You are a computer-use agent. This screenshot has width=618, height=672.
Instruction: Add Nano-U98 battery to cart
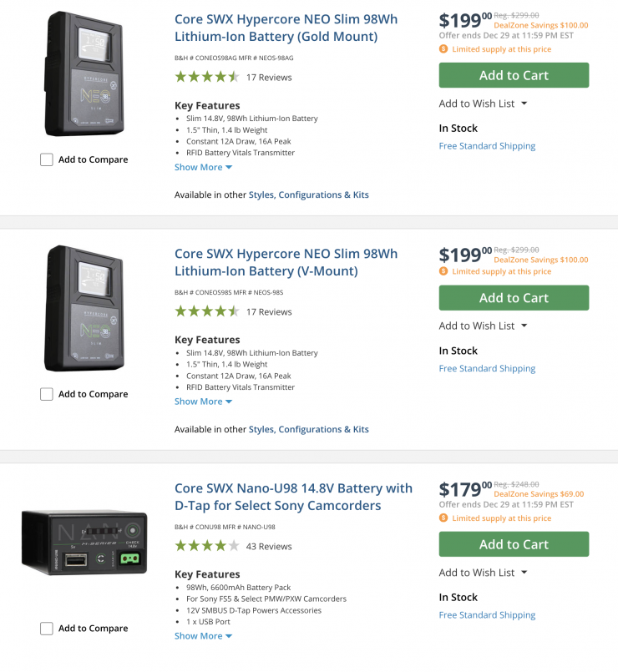click(x=514, y=544)
